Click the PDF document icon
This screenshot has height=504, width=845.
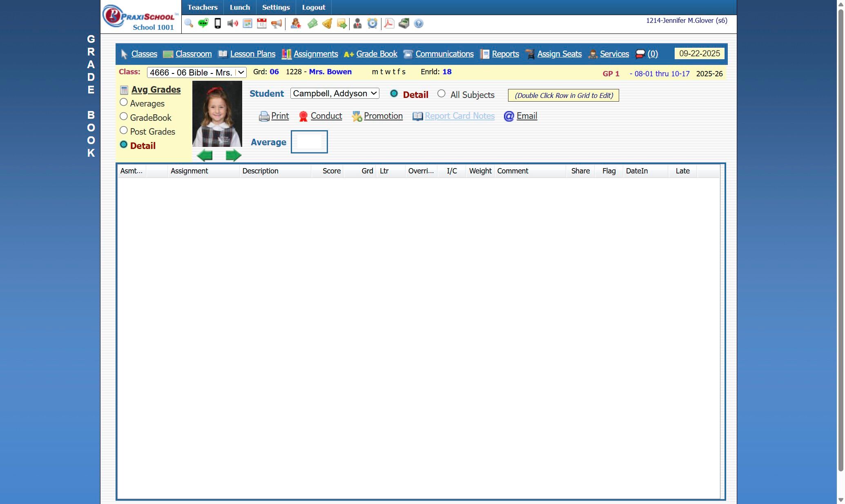point(389,23)
